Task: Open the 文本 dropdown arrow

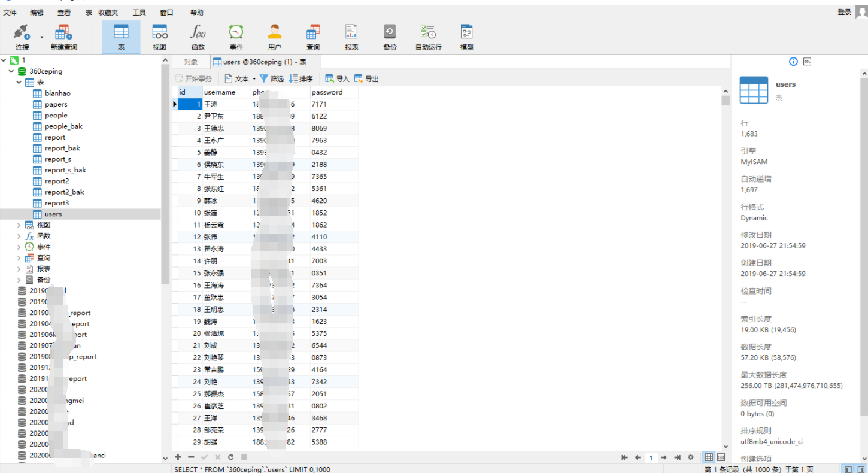Action: 254,79
